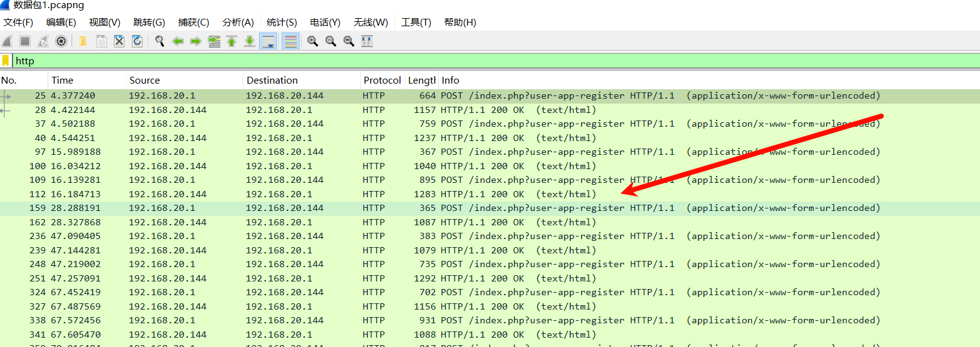
Task: Open Find Packet with the magnifier icon
Action: pyautogui.click(x=160, y=41)
